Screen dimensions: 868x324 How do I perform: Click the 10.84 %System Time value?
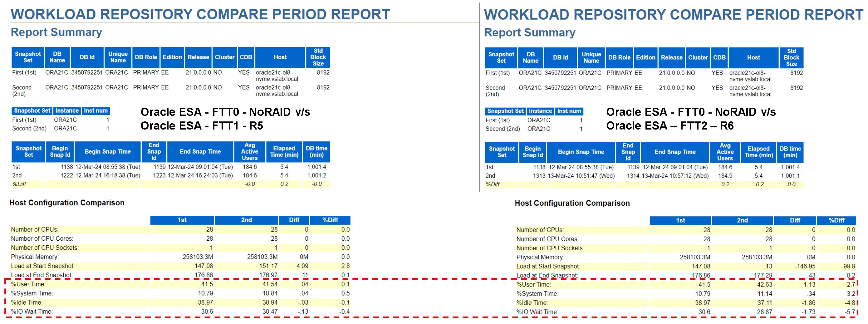coord(270,293)
